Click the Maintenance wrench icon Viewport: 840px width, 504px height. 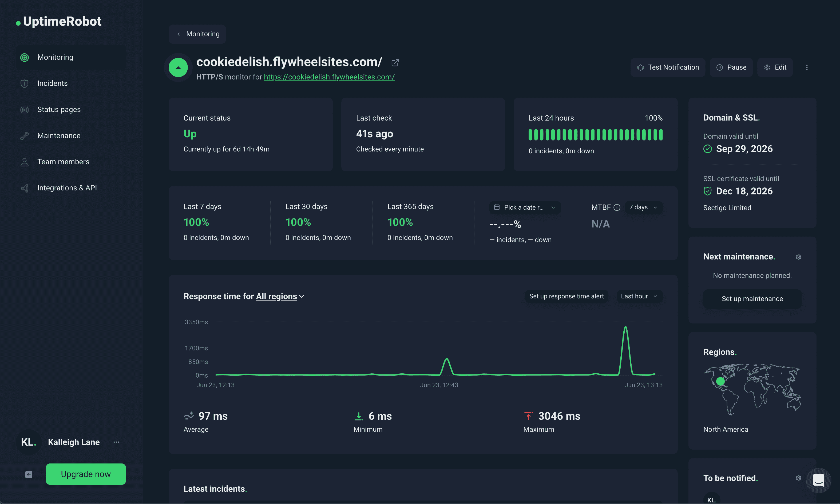[25, 136]
